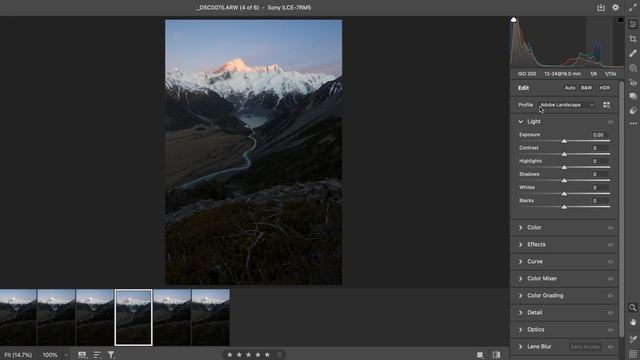Click the Early Access badge on Lens Blur

click(585, 347)
